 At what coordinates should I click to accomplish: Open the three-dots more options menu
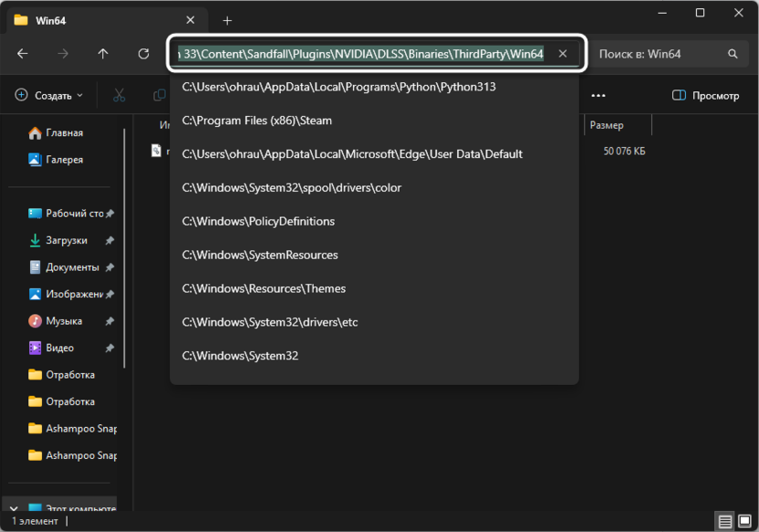598,95
